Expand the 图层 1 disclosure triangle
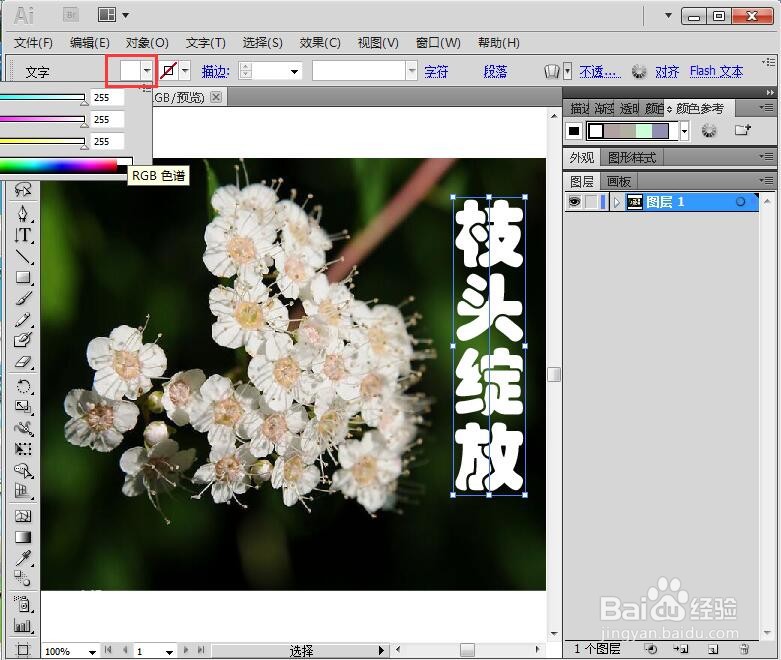Image resolution: width=781 pixels, height=660 pixels. pos(617,202)
